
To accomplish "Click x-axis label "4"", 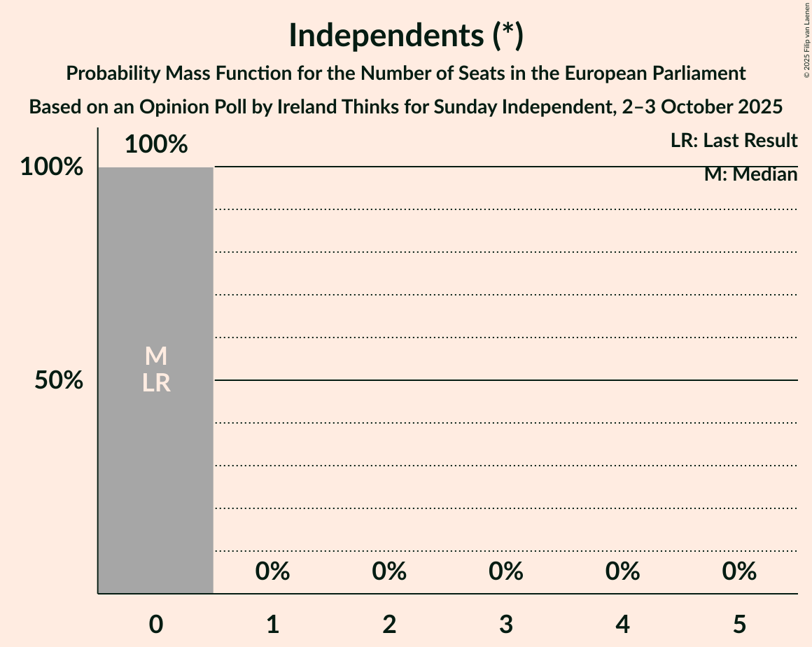I will pos(623,624).
